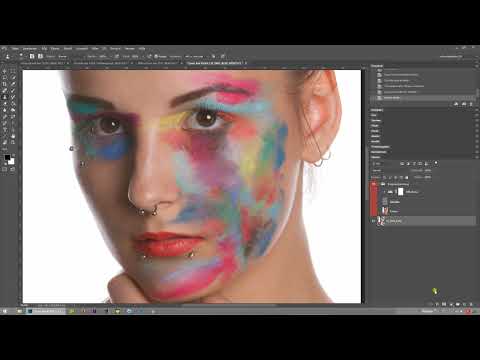
Task: Open the Filter menu
Action: coord(95,49)
